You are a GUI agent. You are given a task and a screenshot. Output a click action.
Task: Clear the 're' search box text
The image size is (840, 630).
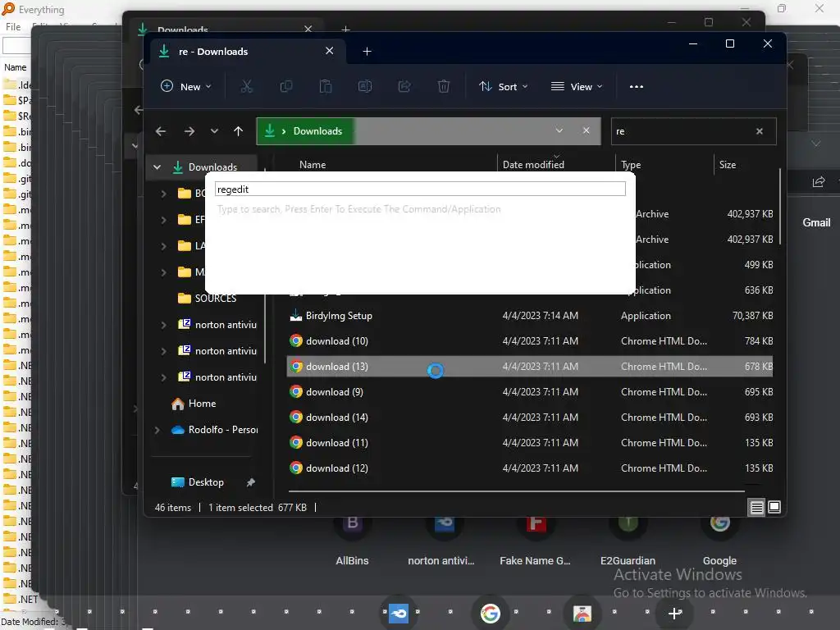click(x=759, y=131)
